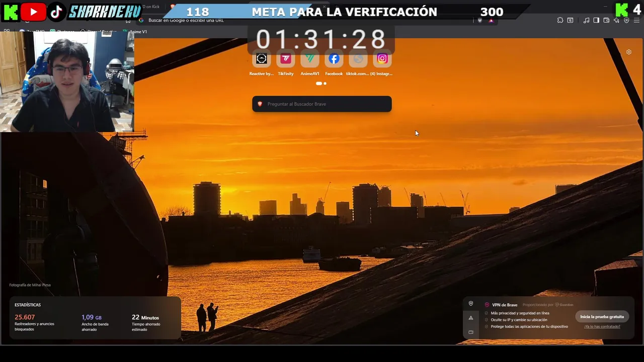Focus the address bar Buscar en Google
This screenshot has width=644, height=362.
tap(307, 20)
